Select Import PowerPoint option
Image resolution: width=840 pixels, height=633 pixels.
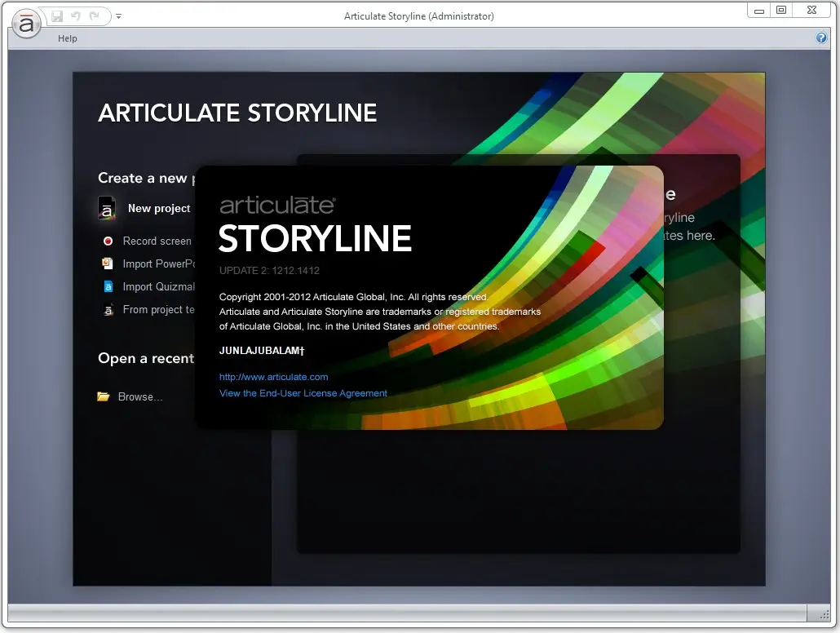coord(158,263)
